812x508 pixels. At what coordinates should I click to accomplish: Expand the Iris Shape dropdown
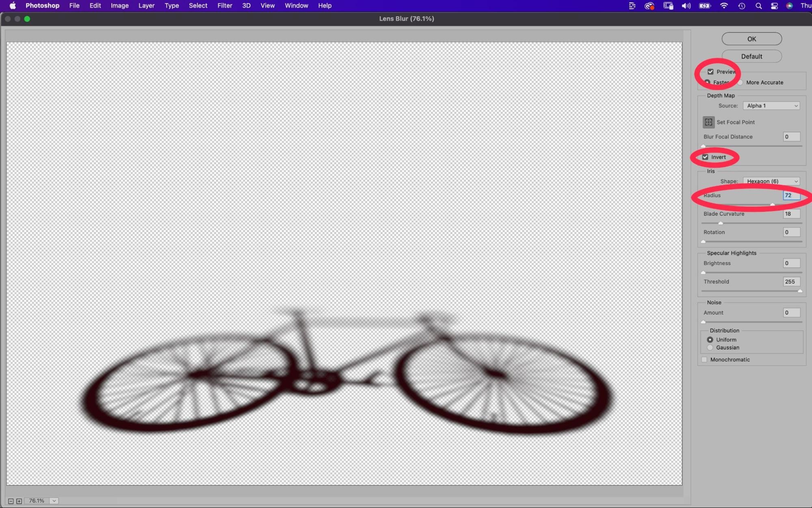[771, 181]
